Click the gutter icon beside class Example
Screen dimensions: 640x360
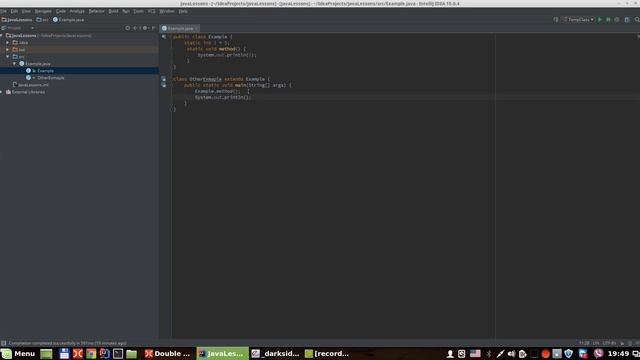[164, 37]
